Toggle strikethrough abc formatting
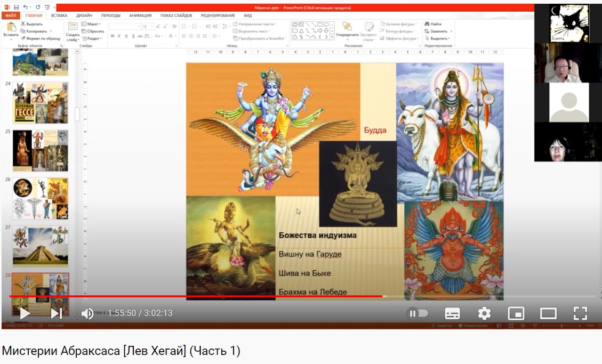Image resolution: width=602 pixels, height=364 pixels. tap(140, 36)
